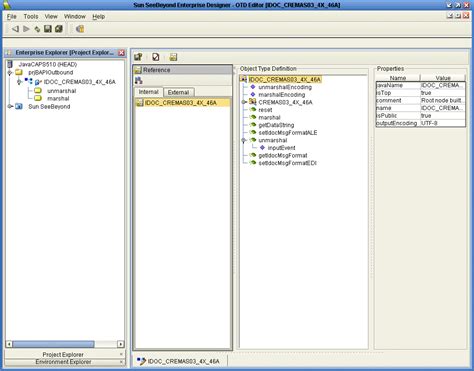This screenshot has width=474, height=371.
Task: Click the Project Explorer horizontal scrollbar thumb
Action: [54, 344]
